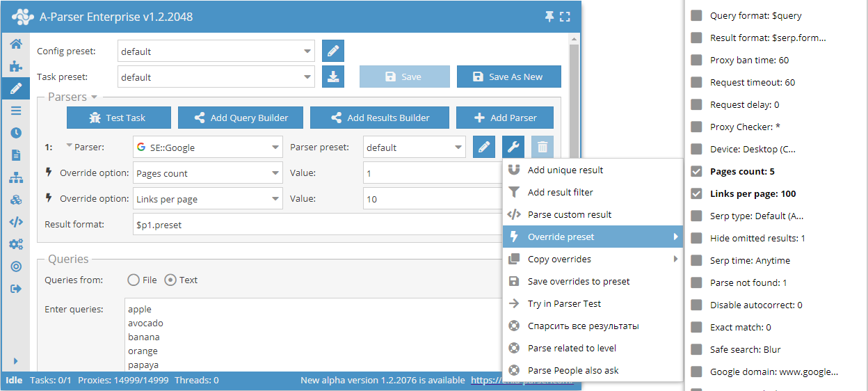Enable the Proxy ban time: 60 checkbox
The image size is (868, 391).
[696, 60]
